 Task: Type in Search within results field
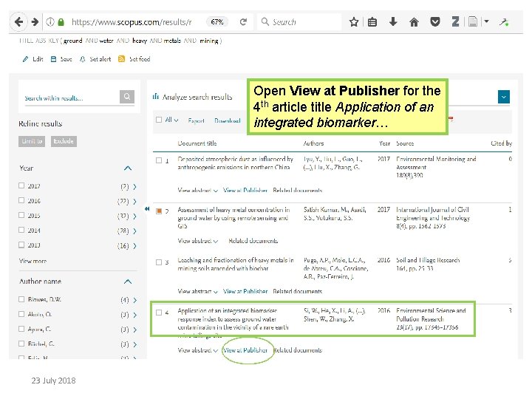click(72, 98)
